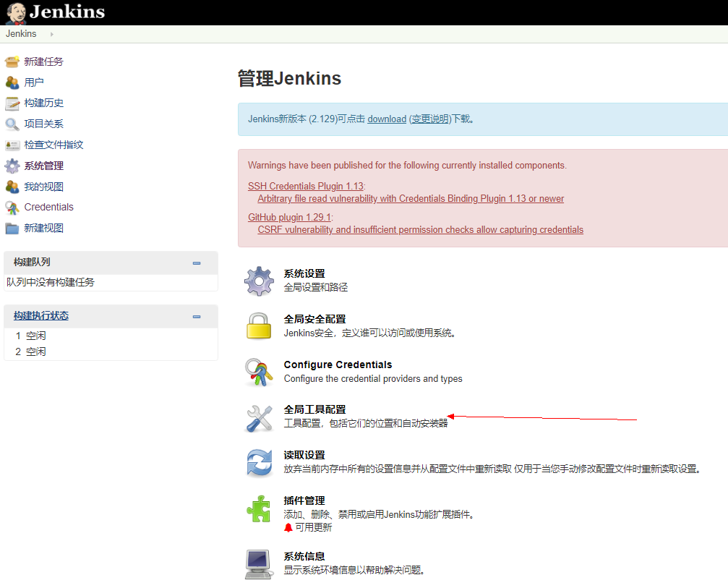The width and height of the screenshot is (728, 588).
Task: Open the 新建任务 sidebar link
Action: click(43, 61)
